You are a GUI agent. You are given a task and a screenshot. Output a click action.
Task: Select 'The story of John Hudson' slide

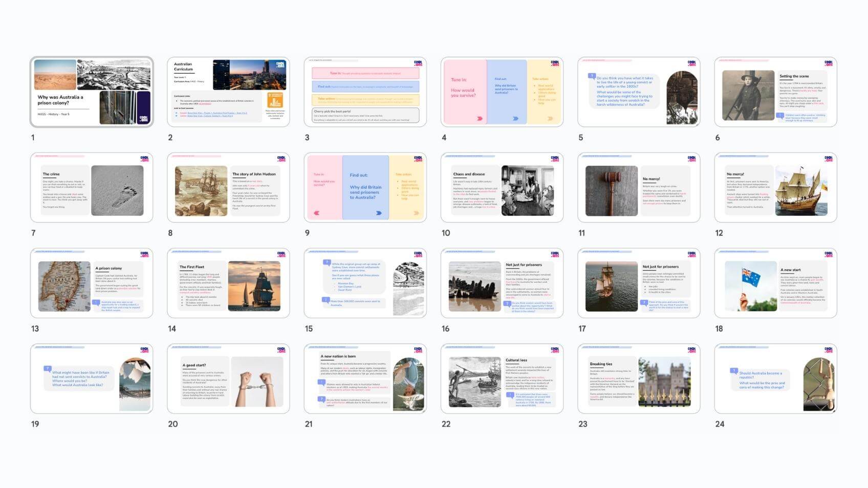pyautogui.click(x=228, y=188)
